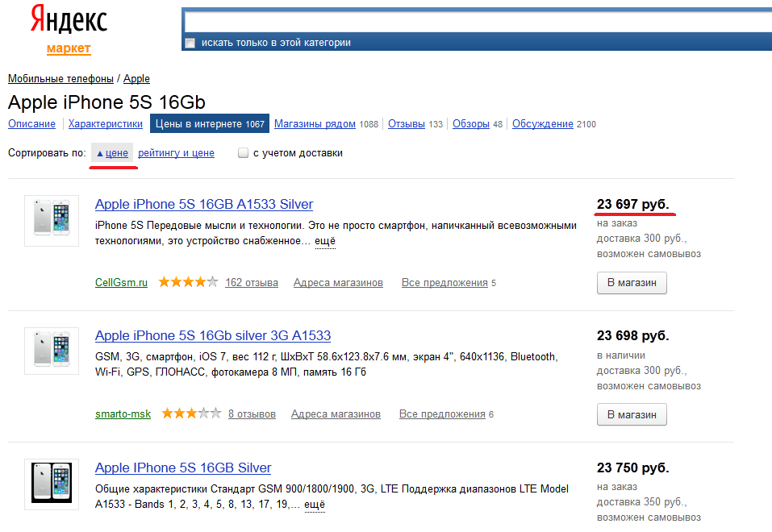Open the Обзоры tab
The width and height of the screenshot is (772, 532).
470,124
